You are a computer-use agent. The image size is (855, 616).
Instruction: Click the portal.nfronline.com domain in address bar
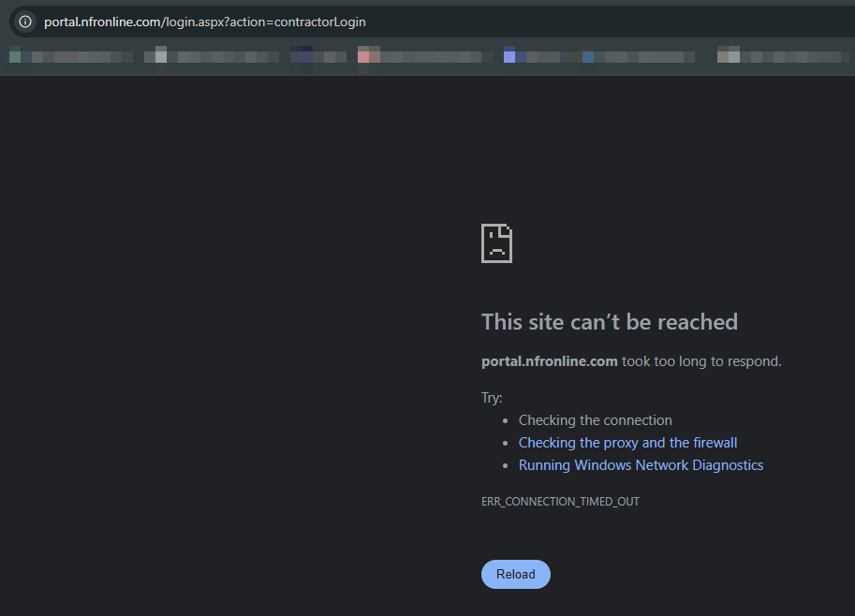point(100,22)
